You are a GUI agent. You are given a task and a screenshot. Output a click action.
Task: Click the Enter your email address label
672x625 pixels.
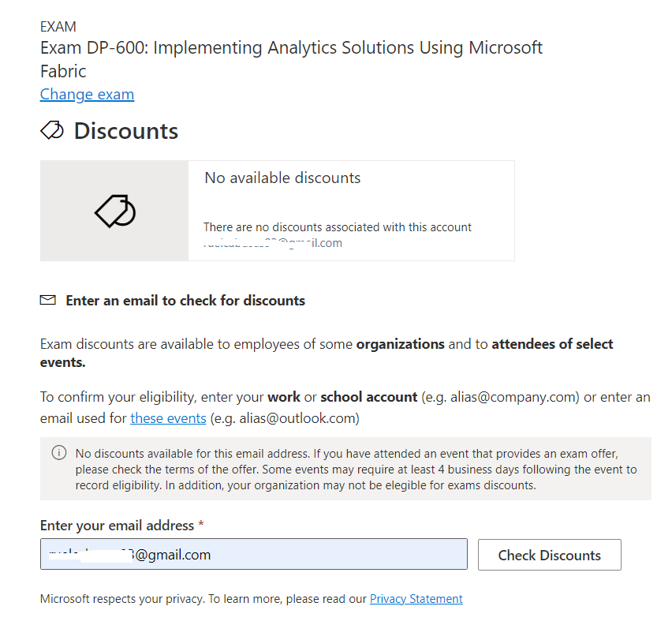click(117, 526)
